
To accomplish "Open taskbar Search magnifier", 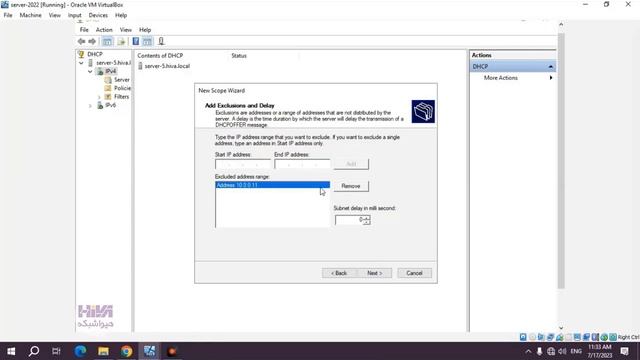I will (34, 351).
